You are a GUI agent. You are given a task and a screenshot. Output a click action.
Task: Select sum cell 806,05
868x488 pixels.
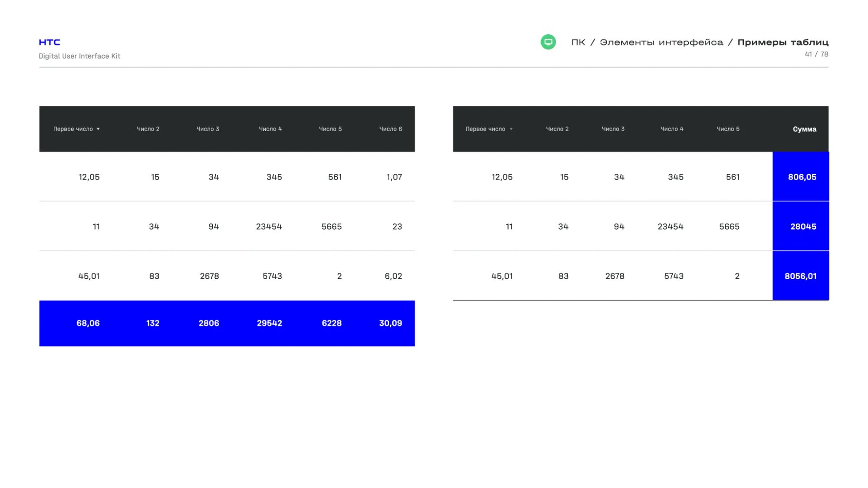pos(801,176)
